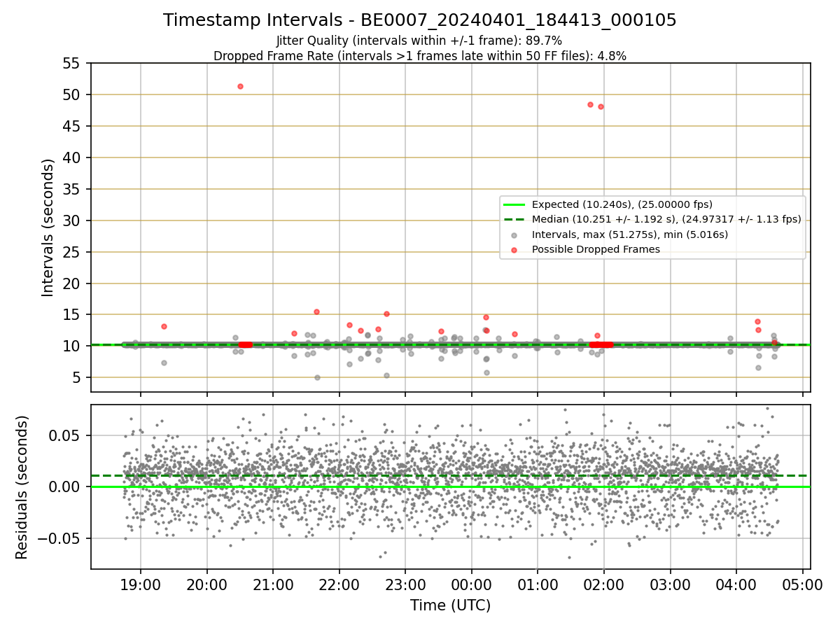Click the 'Residuals (seconds)' y-axis label
Viewport: 840px width, 630px height.
coord(22,487)
